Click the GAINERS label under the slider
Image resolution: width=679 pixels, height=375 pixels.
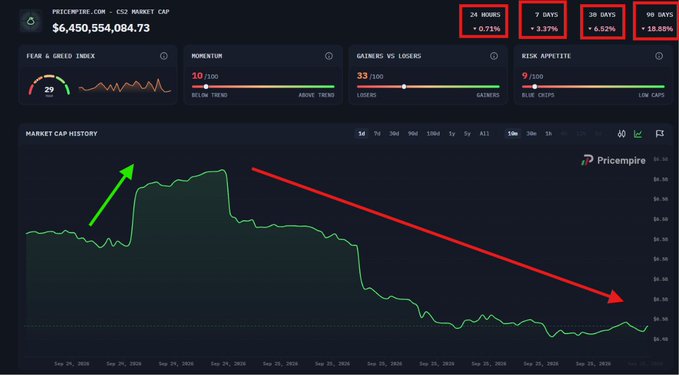coord(488,95)
